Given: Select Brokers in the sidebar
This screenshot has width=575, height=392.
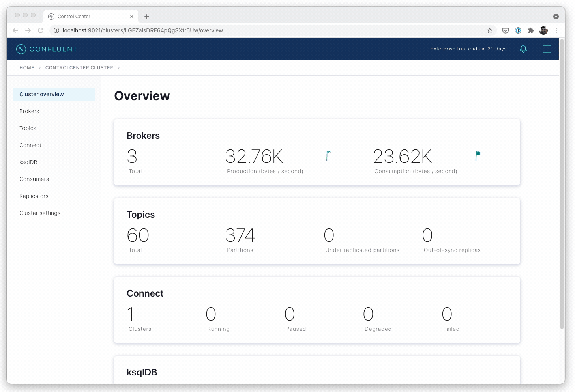Looking at the screenshot, I should 29,111.
